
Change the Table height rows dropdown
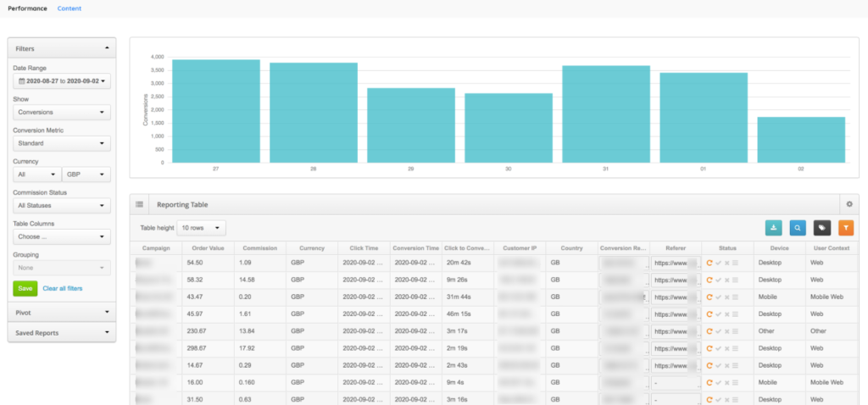tap(202, 228)
